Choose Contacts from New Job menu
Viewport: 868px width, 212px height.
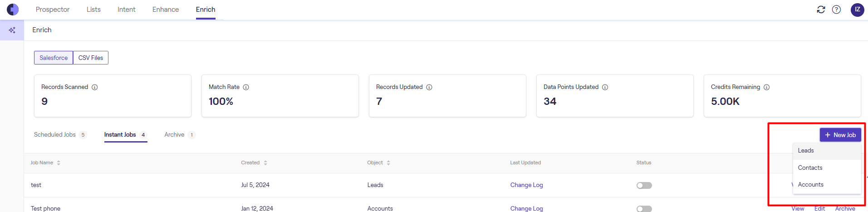coord(810,168)
